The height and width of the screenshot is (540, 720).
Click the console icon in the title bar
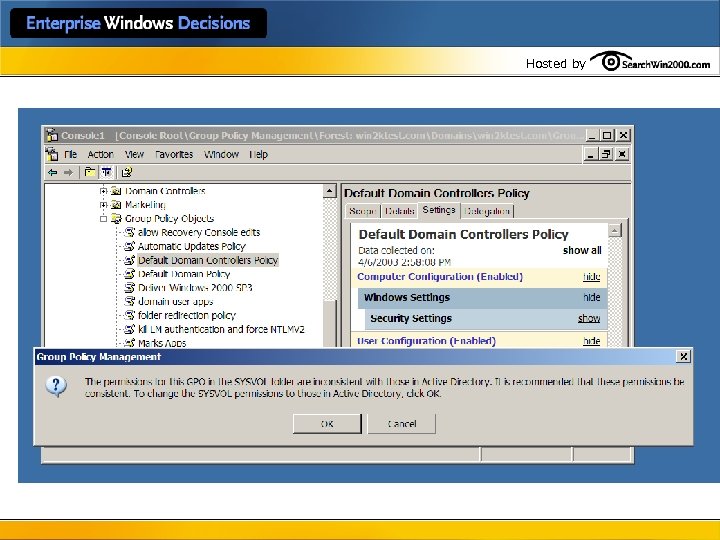point(52,135)
